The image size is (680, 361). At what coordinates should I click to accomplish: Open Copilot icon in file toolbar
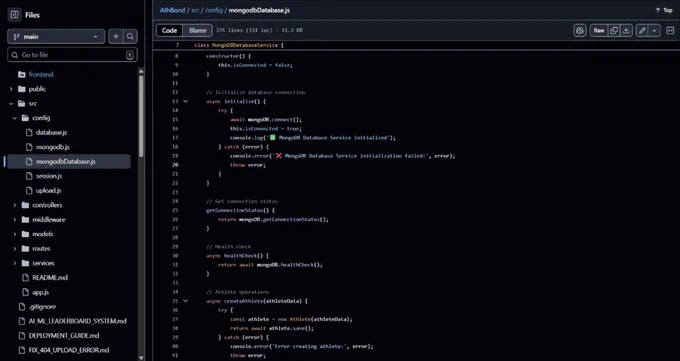tap(580, 30)
